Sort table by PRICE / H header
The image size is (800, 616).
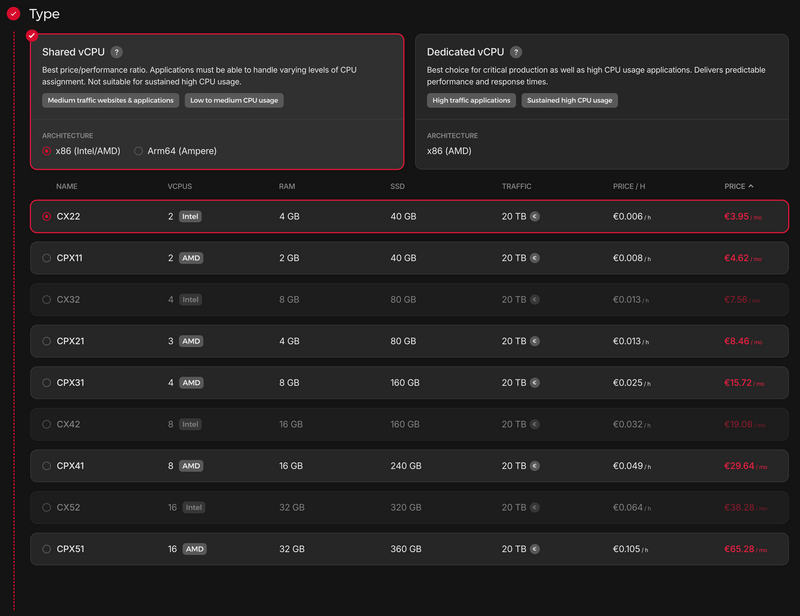629,186
